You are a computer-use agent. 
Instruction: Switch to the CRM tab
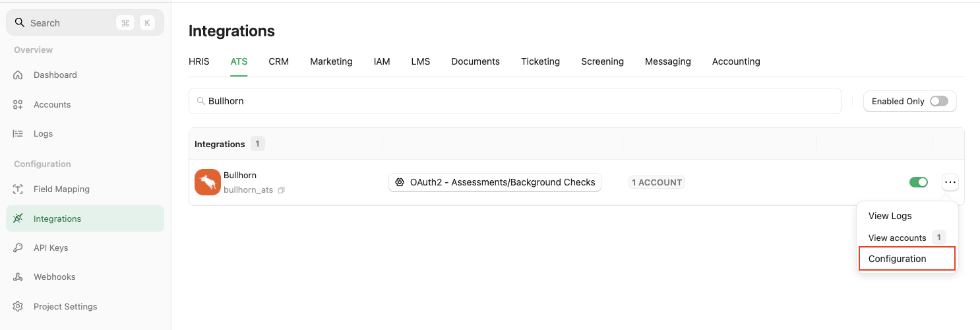[x=279, y=61]
